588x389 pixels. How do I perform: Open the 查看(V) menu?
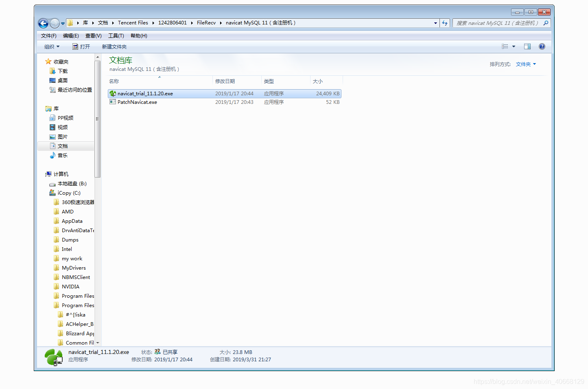pos(93,36)
